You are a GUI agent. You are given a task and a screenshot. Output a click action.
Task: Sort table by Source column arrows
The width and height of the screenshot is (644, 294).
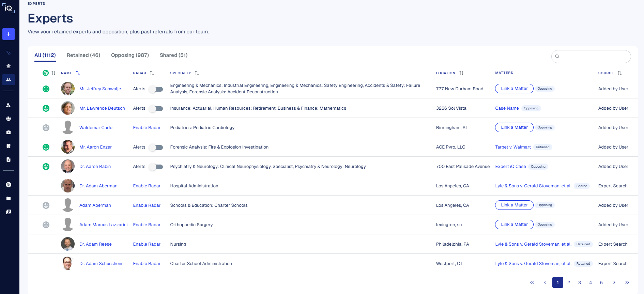pos(620,73)
